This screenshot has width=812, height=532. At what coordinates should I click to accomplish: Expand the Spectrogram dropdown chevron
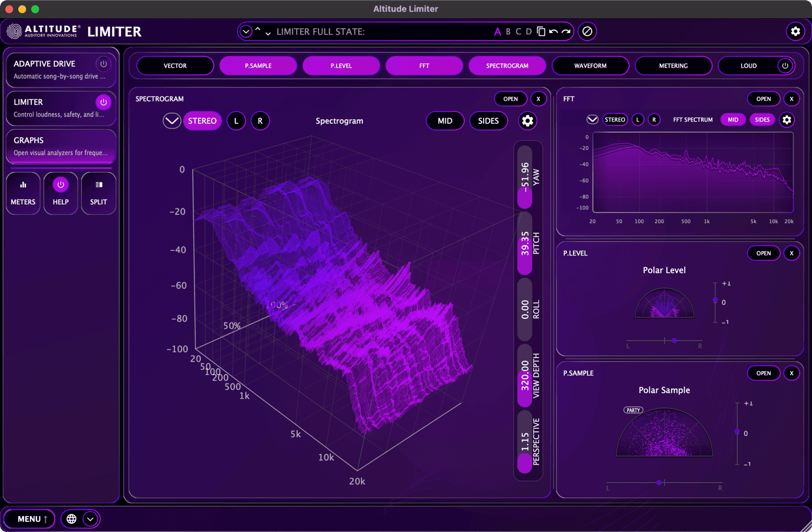click(x=172, y=121)
